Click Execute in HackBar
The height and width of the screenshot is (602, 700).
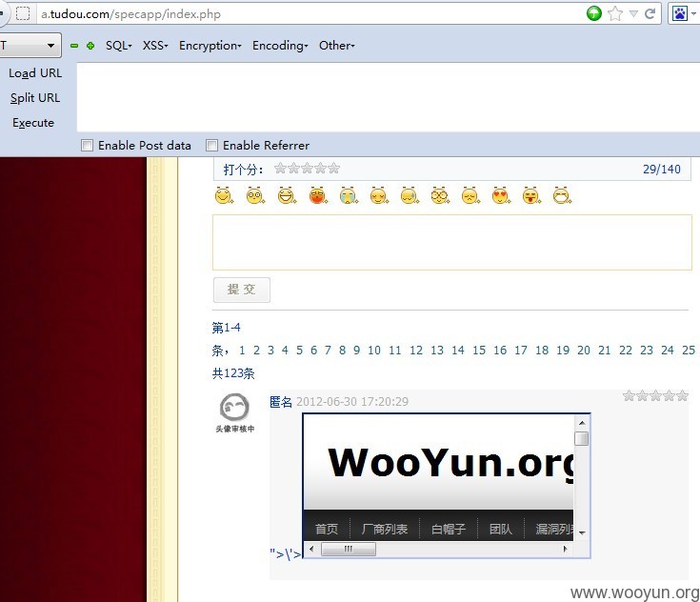click(x=33, y=123)
